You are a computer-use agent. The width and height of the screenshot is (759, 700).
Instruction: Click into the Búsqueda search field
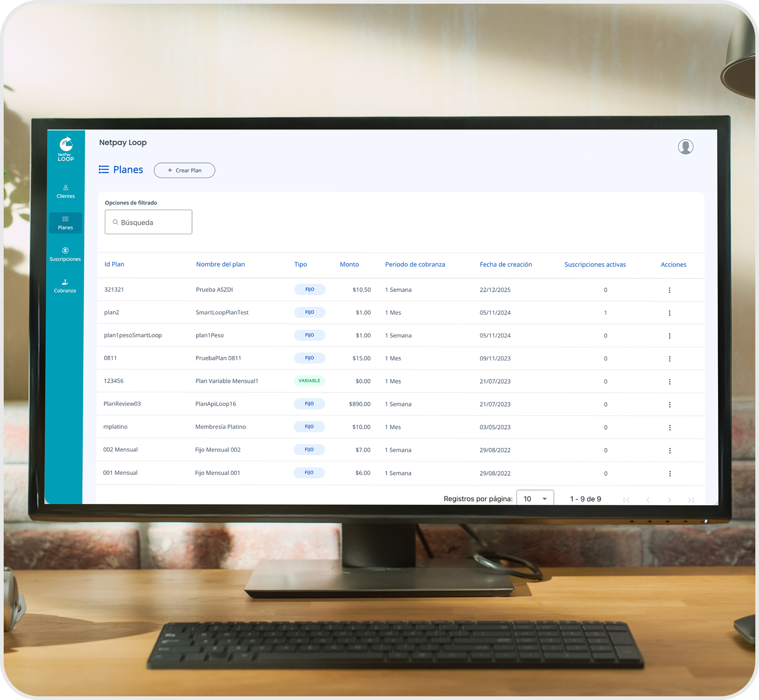click(x=148, y=222)
